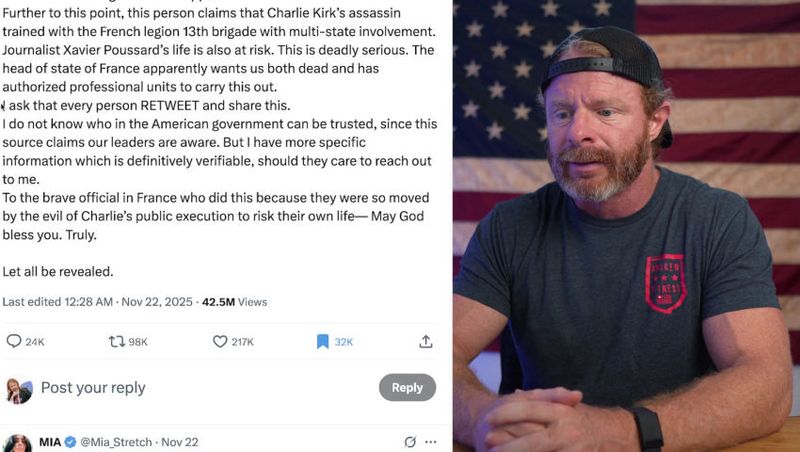Viewport: 800px width, 452px height.
Task: Open the @Mia_Stretch handle link
Action: point(115,442)
